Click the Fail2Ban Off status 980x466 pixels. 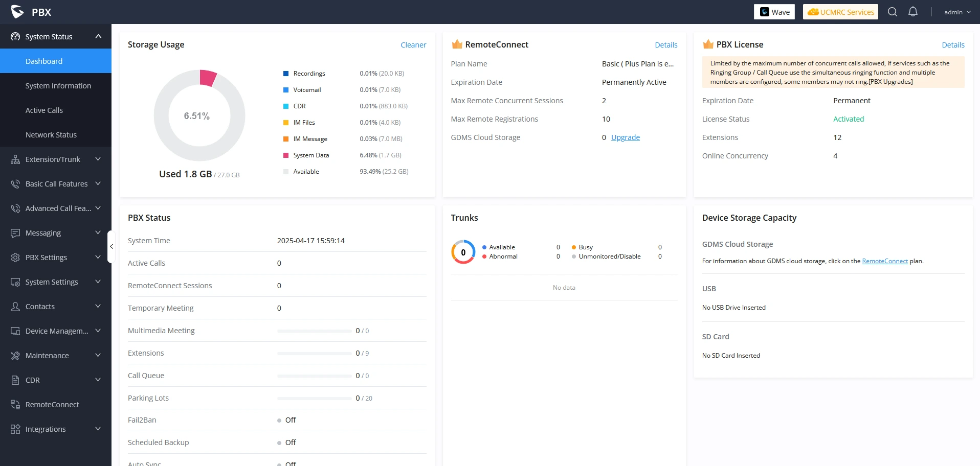tap(287, 420)
